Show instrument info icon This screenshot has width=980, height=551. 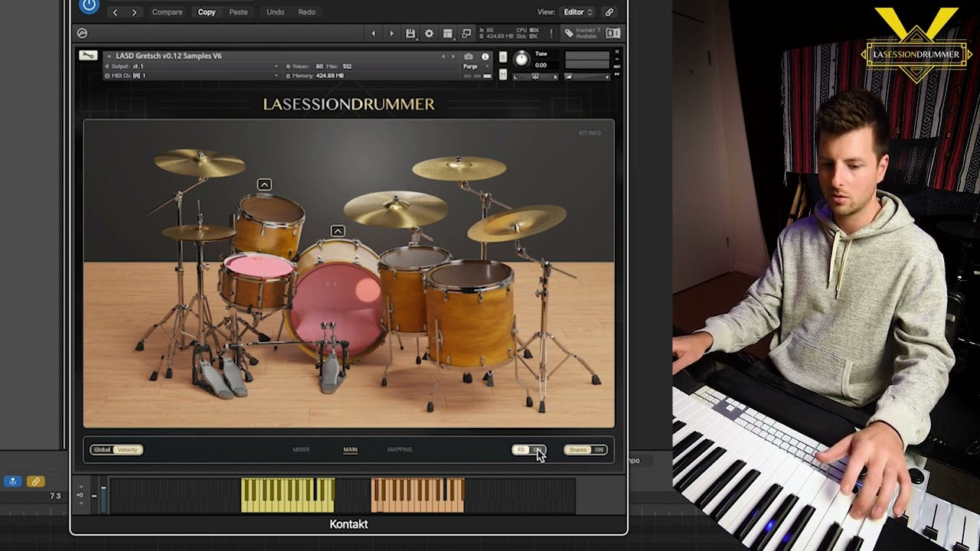[x=485, y=57]
